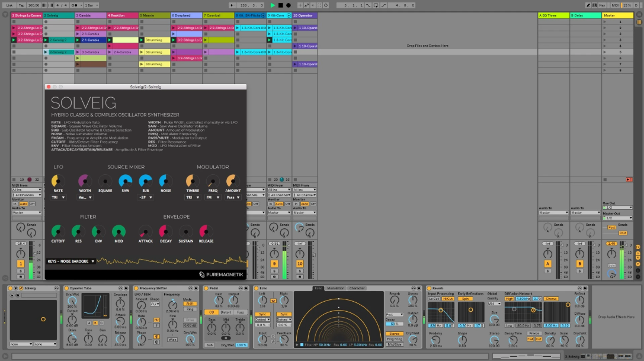This screenshot has height=361, width=644.
Task: Launch the Strumming clip in scene 3
Action: coord(142,40)
